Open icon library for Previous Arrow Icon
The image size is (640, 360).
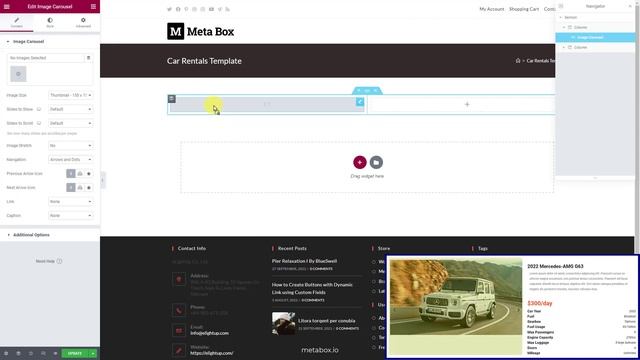pyautogui.click(x=89, y=173)
